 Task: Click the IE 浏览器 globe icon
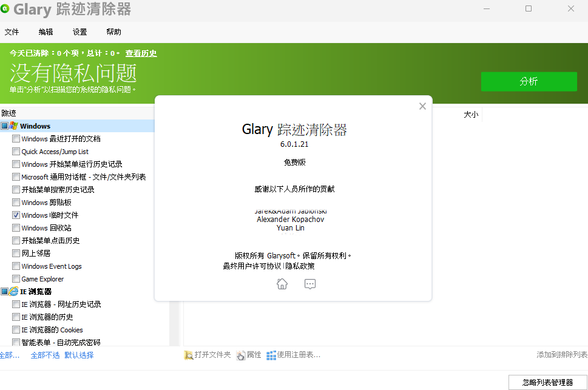[13, 291]
